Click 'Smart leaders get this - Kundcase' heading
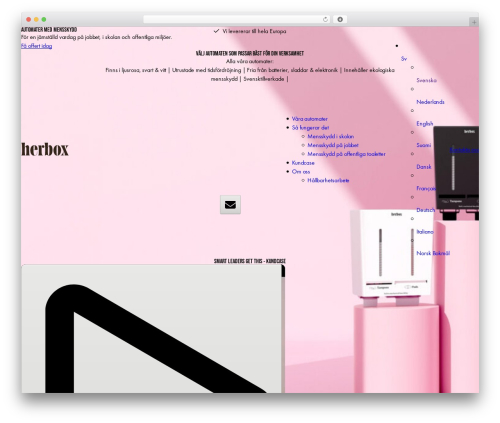Image resolution: width=500 pixels, height=423 pixels. coord(250,261)
